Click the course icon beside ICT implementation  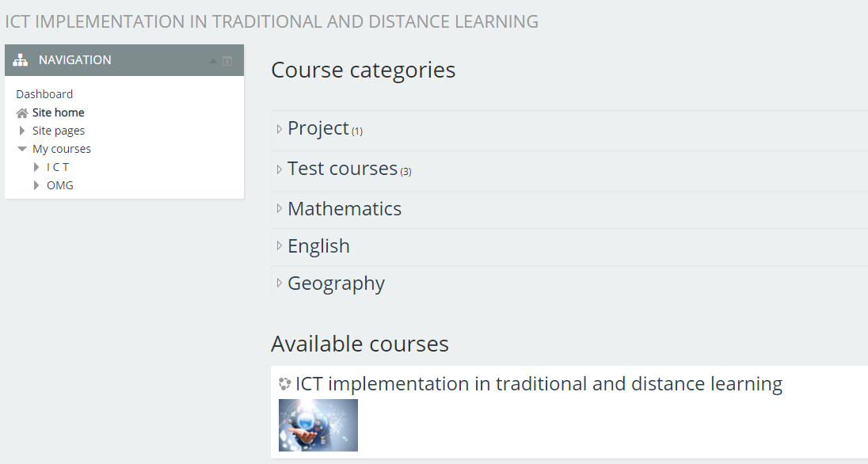(x=285, y=384)
